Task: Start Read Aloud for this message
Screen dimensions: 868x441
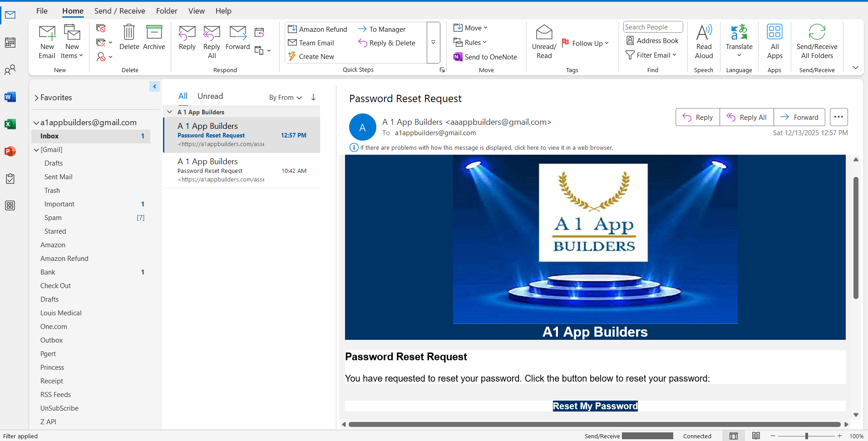Action: coord(703,41)
